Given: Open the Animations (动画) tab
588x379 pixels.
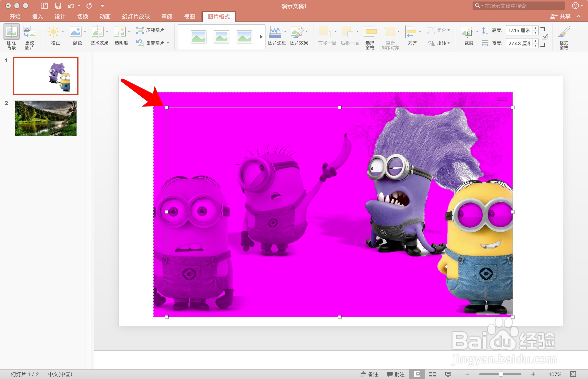Looking at the screenshot, I should [x=105, y=16].
